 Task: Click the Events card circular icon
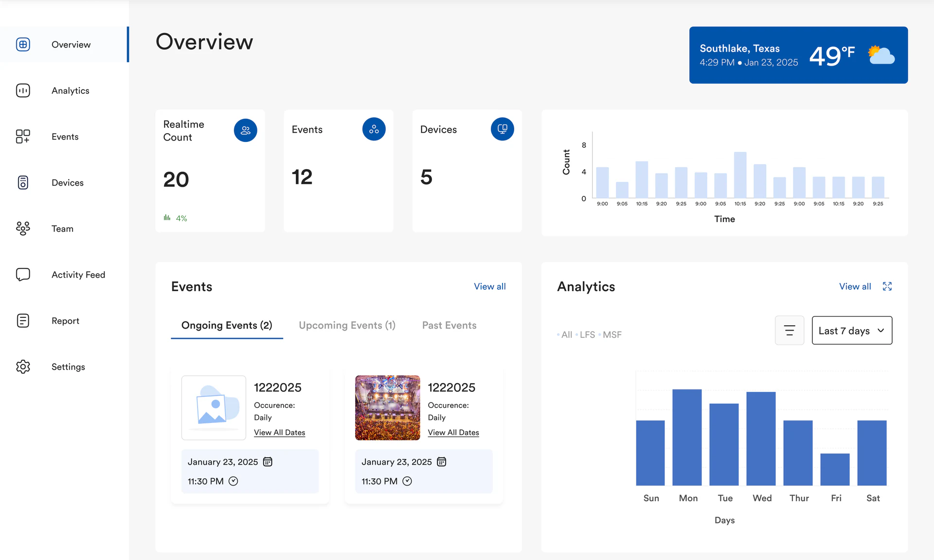click(x=374, y=129)
